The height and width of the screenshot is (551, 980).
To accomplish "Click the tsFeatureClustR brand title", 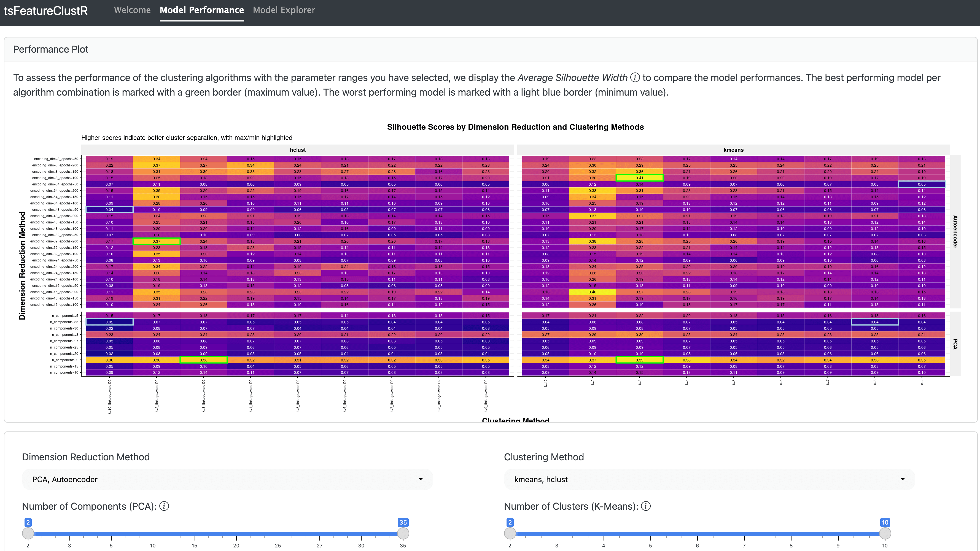I will 46,11.
